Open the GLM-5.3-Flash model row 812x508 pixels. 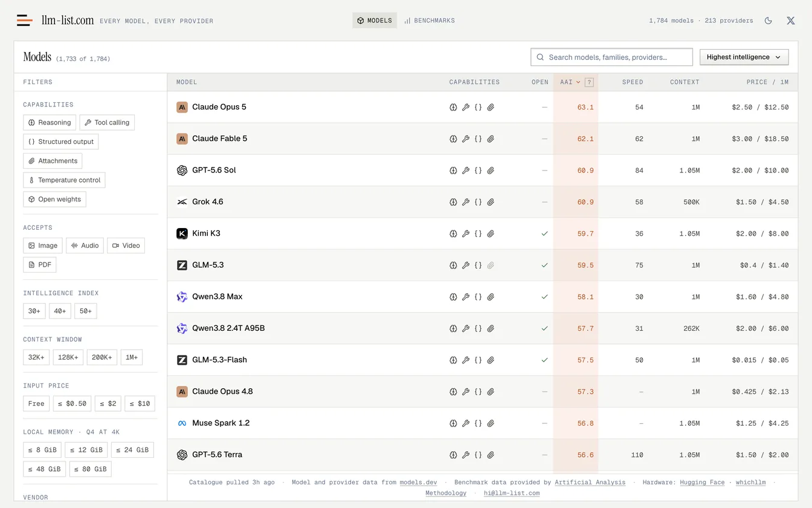tap(482, 360)
